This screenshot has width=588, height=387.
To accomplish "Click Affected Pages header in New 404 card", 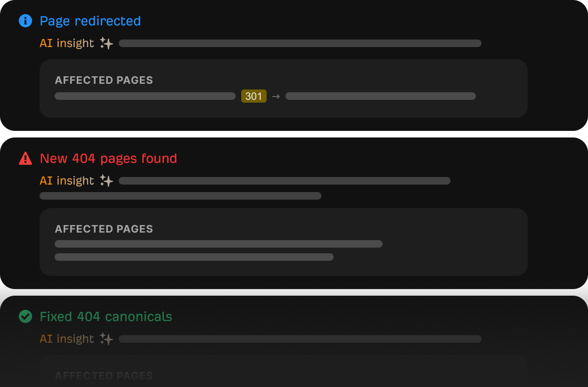I will (x=104, y=229).
